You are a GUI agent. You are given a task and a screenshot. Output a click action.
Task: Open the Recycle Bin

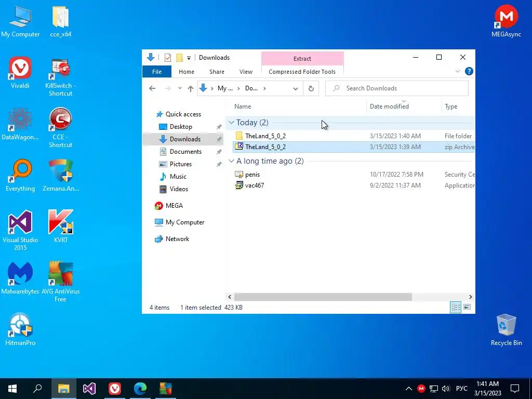[506, 330]
